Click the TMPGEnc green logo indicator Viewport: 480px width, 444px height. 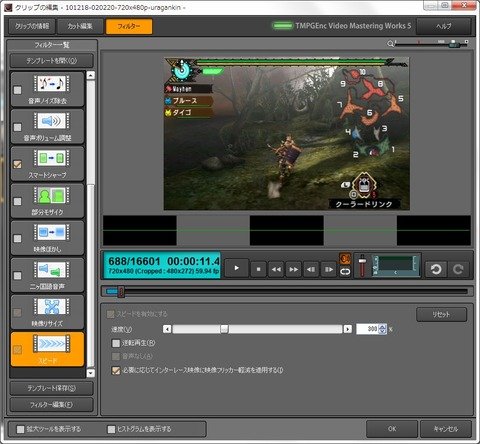tap(282, 26)
